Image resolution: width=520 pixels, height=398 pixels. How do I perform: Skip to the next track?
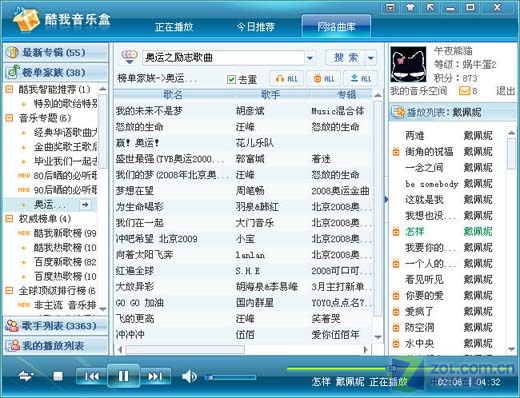tap(155, 376)
